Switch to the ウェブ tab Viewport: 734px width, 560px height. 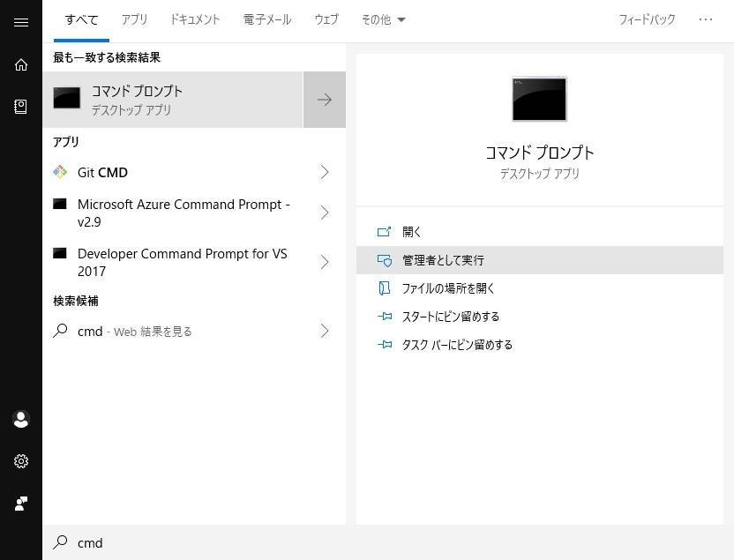[326, 19]
